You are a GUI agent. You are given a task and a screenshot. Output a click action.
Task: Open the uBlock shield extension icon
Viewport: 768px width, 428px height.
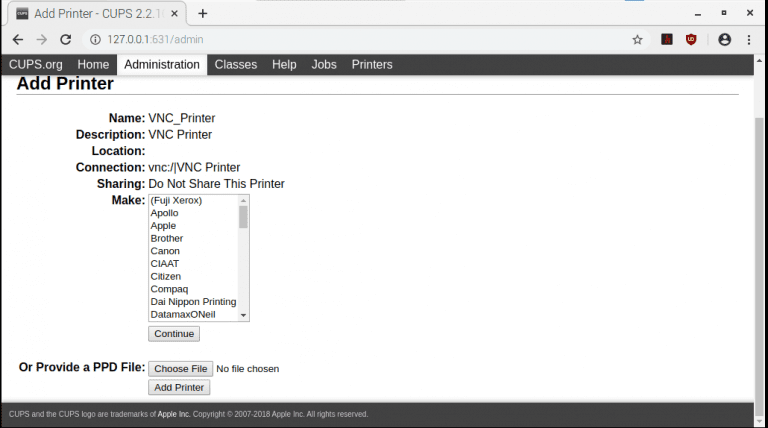pyautogui.click(x=691, y=40)
